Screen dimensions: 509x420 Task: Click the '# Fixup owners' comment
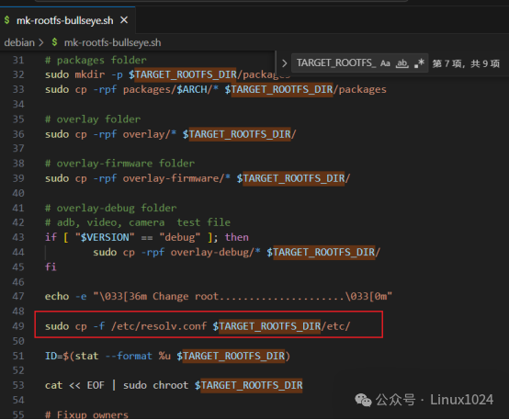(x=86, y=414)
